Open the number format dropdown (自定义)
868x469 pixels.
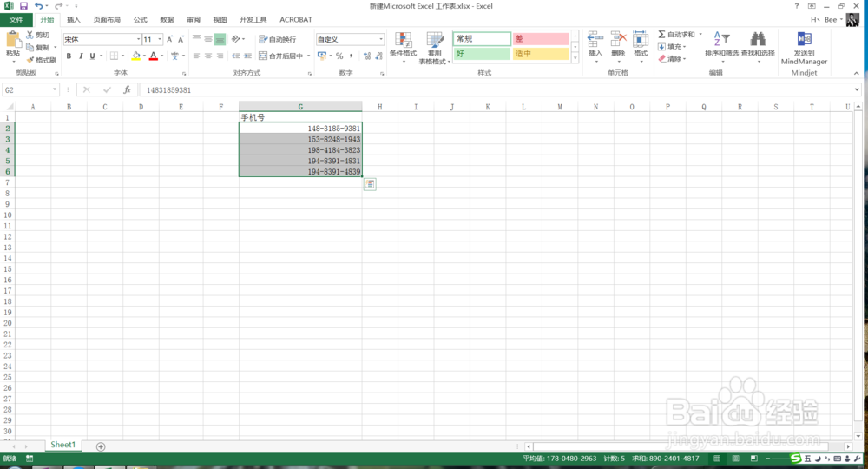point(381,39)
